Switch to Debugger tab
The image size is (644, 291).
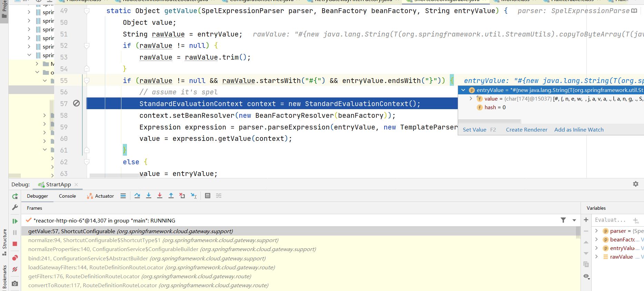coord(38,196)
